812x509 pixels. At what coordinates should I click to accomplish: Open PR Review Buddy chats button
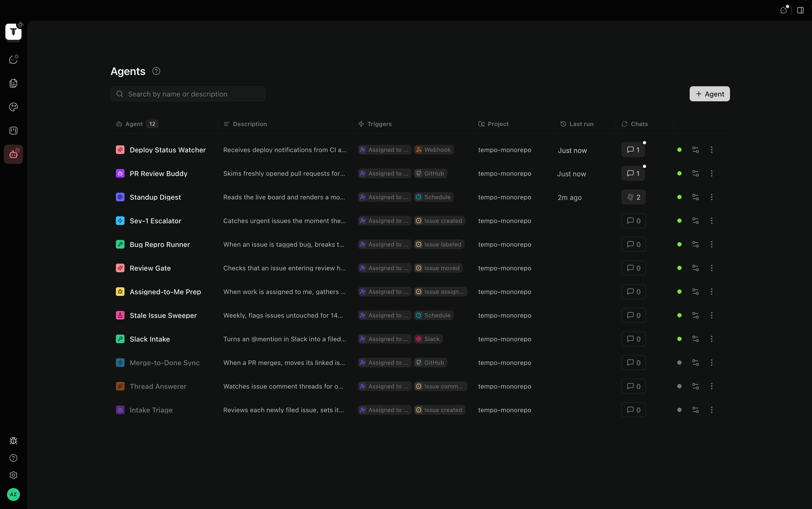(x=633, y=173)
